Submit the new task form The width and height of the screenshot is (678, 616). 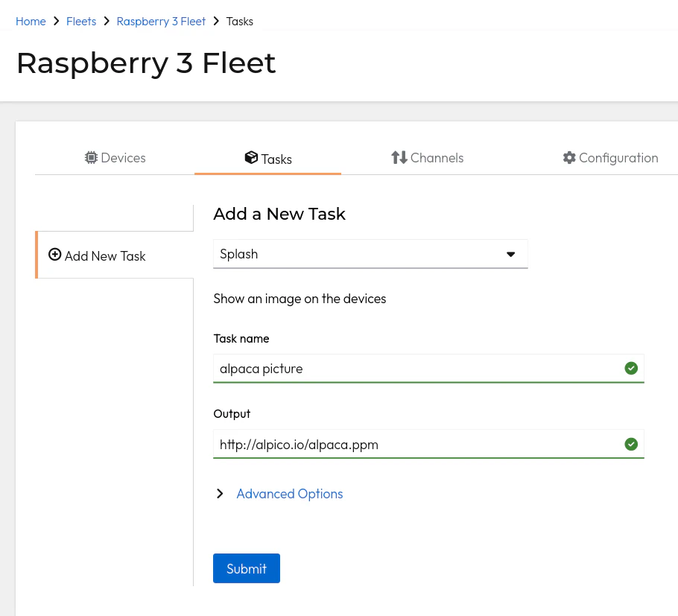point(247,568)
